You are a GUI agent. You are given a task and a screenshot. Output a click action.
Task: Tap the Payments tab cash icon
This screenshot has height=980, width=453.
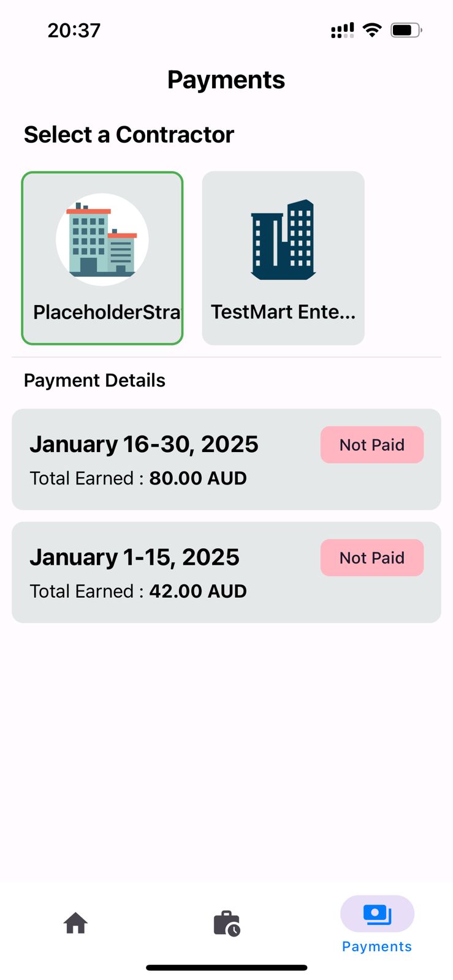pos(377,914)
